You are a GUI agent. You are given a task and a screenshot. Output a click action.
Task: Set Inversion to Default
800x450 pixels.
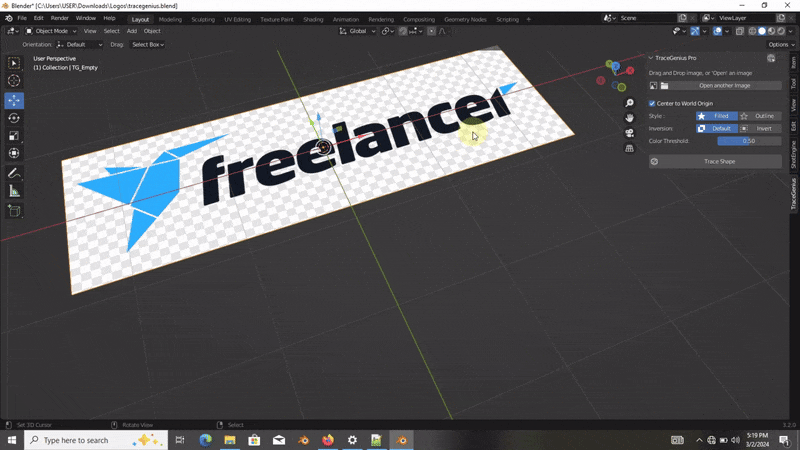716,129
